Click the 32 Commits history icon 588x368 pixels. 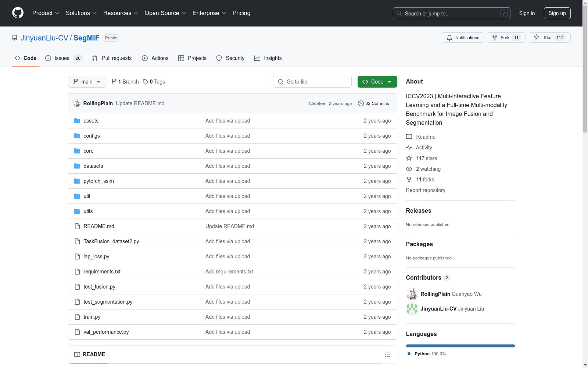pyautogui.click(x=361, y=103)
